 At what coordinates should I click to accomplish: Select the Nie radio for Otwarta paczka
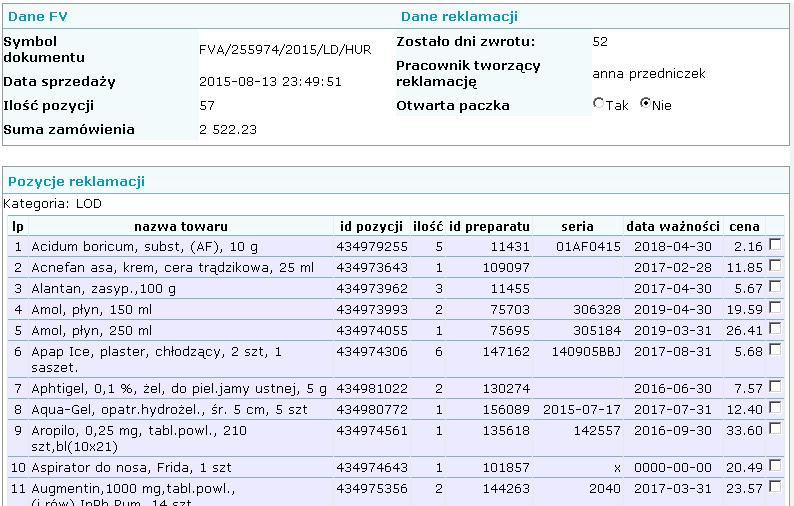[x=645, y=103]
